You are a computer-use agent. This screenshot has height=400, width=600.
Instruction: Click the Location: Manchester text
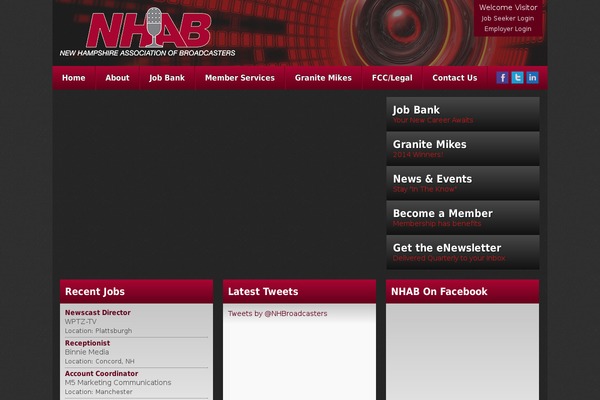coord(98,392)
